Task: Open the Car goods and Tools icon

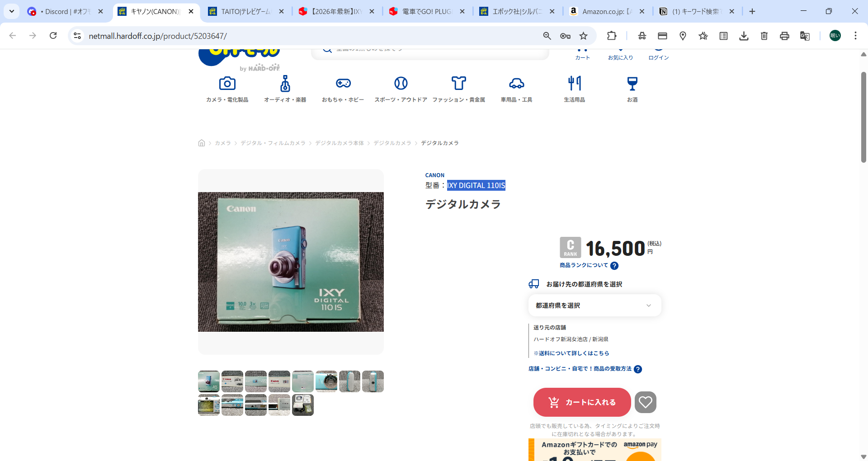Action: (517, 83)
